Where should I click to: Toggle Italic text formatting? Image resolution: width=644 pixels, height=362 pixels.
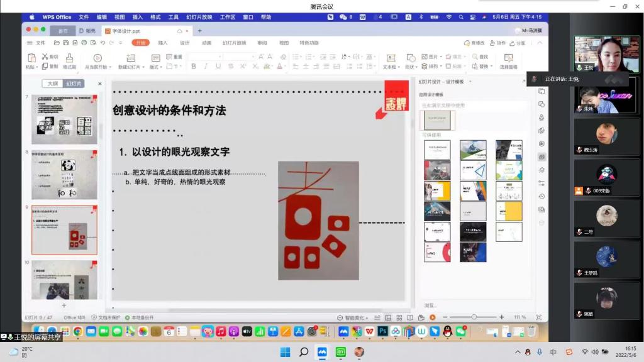pyautogui.click(x=206, y=67)
